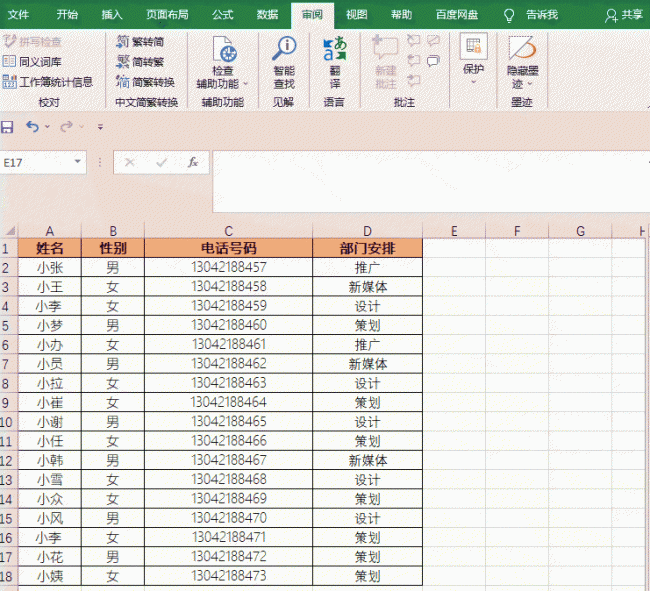
Task: Click cell with name 小花
Action: [50, 557]
